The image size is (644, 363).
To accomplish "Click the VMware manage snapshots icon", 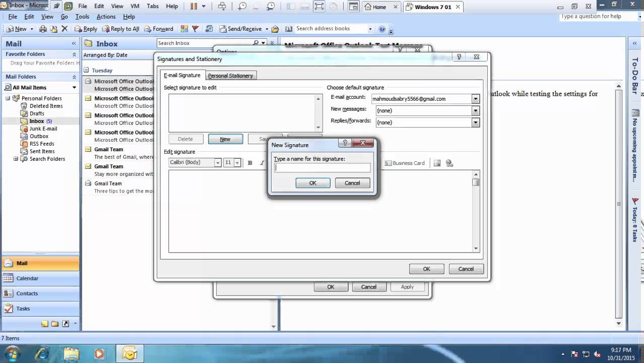I will coord(271,7).
